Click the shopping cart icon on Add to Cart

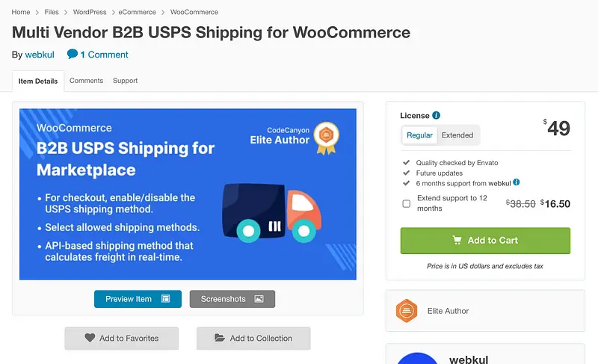click(457, 241)
